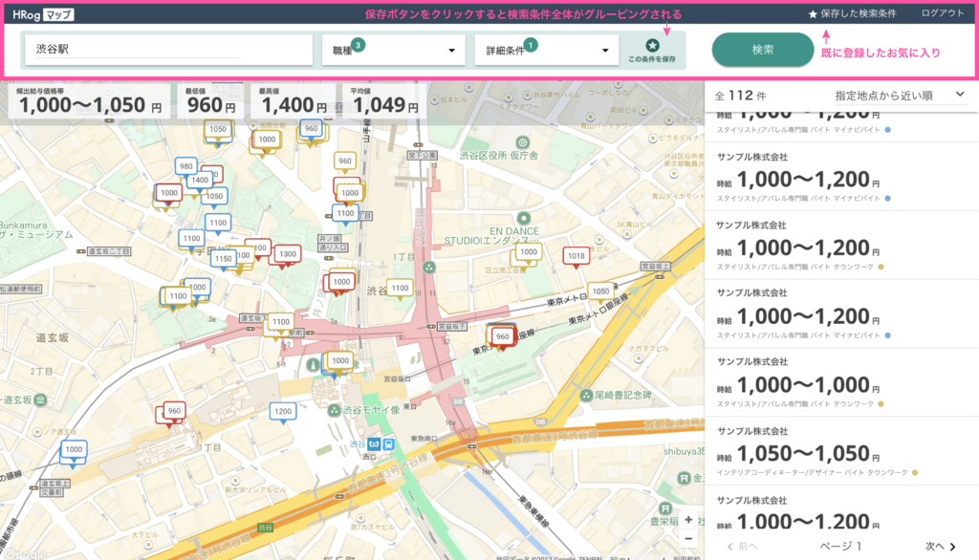The image size is (979, 560).
Task: Click the star icon to save this search condition
Action: click(x=652, y=45)
